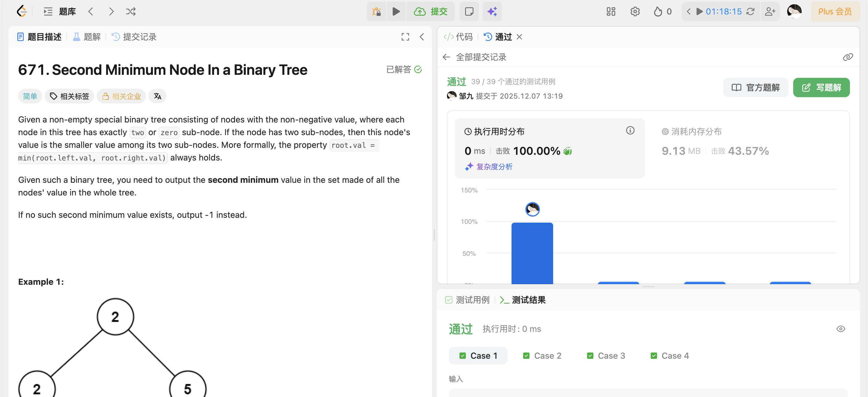The height and width of the screenshot is (397, 868).
Task: Click the green 写题解 button
Action: pos(821,87)
